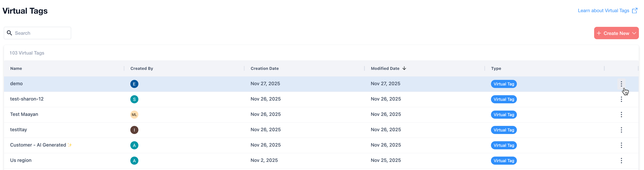Click the search magnifier icon
Screen dimensions: 644x170
click(10, 33)
